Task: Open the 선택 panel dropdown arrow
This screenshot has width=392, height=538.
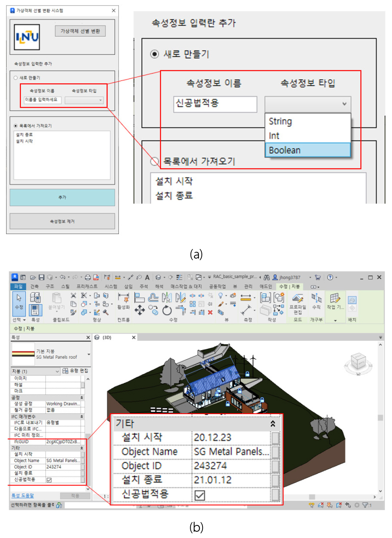Action: click(24, 320)
